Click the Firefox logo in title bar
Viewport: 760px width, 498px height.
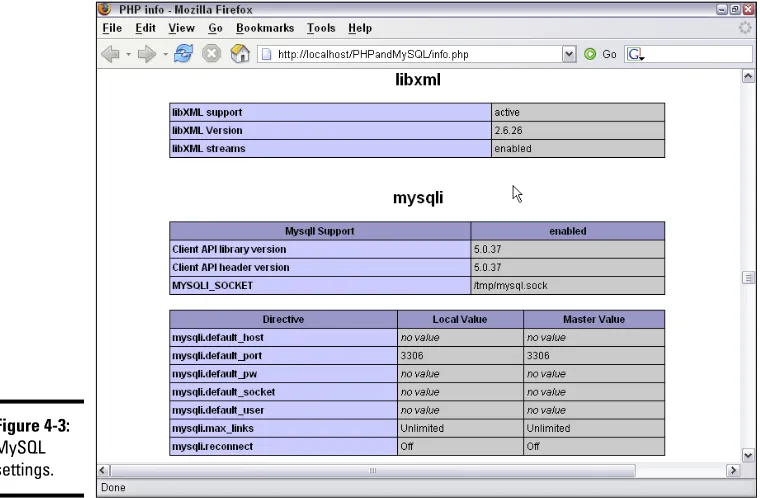click(104, 9)
